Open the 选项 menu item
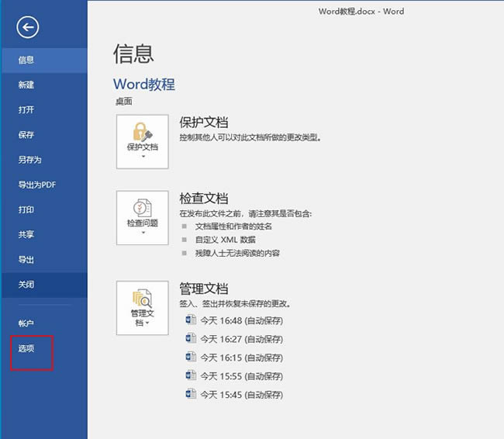Image resolution: width=504 pixels, height=439 pixels. pyautogui.click(x=26, y=348)
